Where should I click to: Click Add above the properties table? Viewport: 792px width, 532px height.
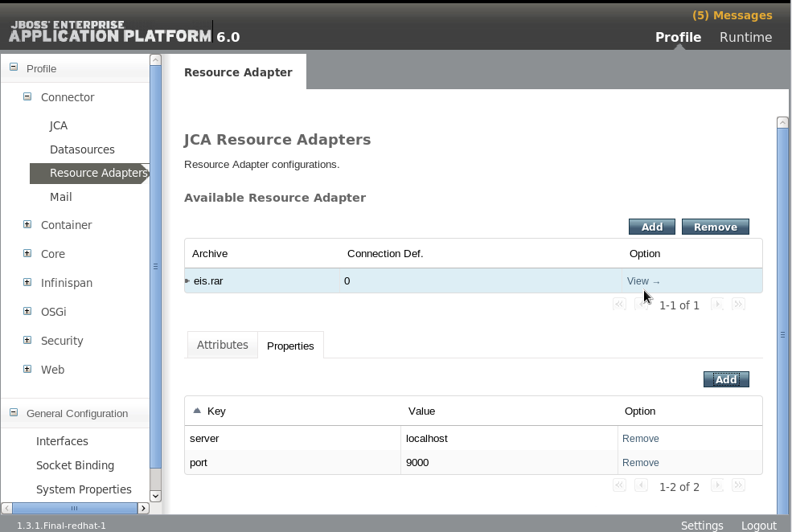(x=725, y=379)
